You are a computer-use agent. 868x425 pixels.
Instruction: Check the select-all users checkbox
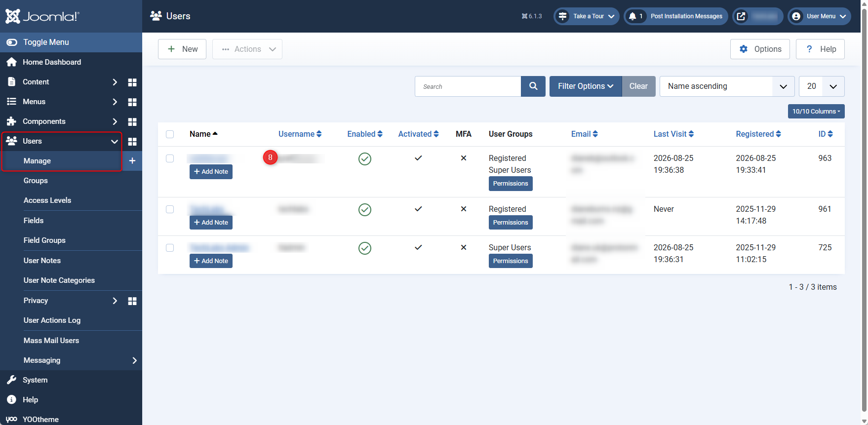[x=170, y=134]
